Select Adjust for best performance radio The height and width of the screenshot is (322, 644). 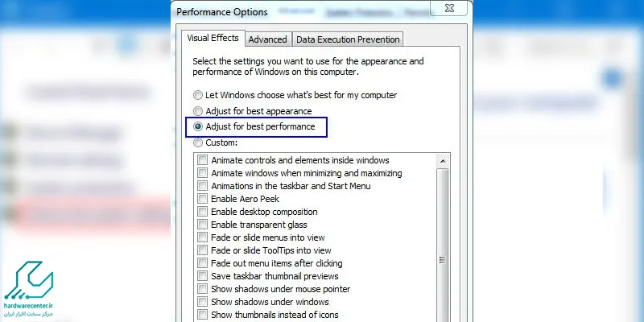click(x=198, y=127)
